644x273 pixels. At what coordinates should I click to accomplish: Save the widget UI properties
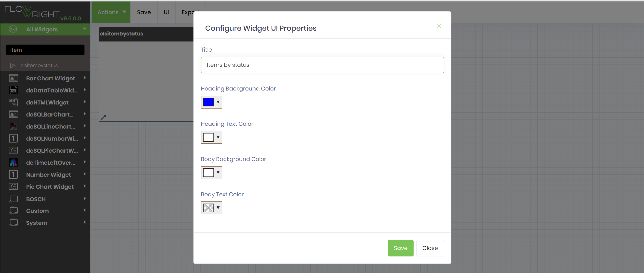400,248
